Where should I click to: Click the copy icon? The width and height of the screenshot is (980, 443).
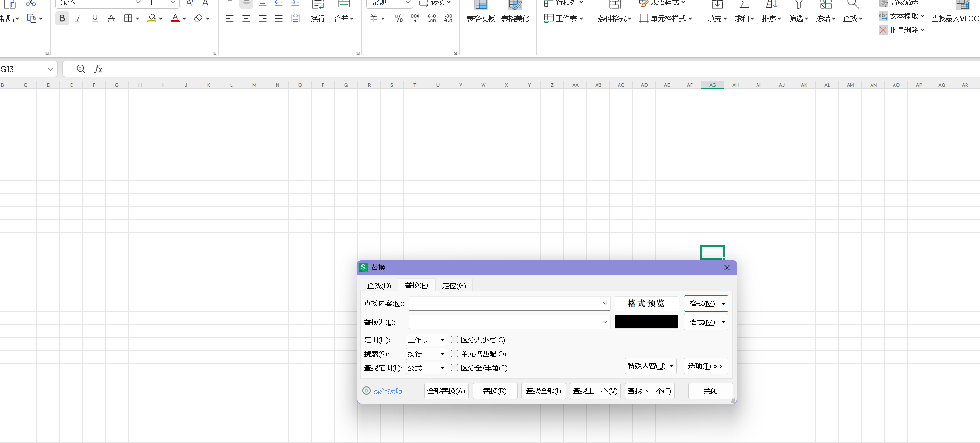pyautogui.click(x=32, y=18)
